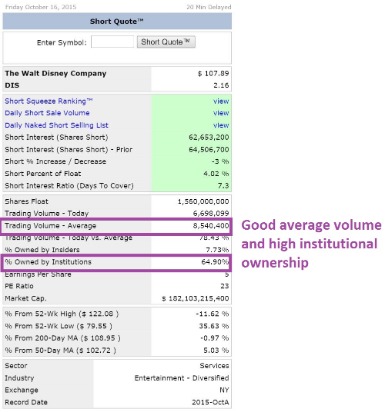The width and height of the screenshot is (385, 412).
Task: Select the DIS ticker symbol
Action: click(12, 85)
